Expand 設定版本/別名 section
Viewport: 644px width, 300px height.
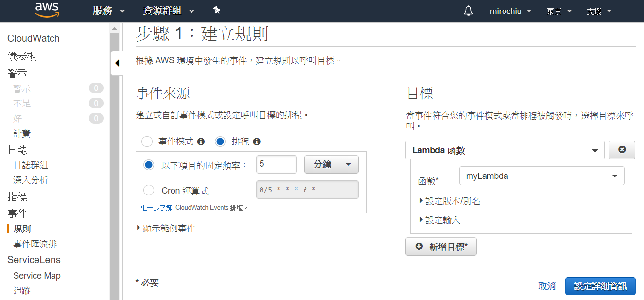click(450, 201)
